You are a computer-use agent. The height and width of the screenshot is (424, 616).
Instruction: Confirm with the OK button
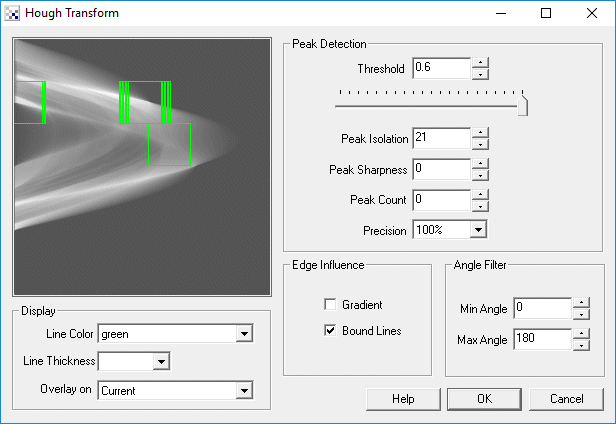click(x=485, y=399)
